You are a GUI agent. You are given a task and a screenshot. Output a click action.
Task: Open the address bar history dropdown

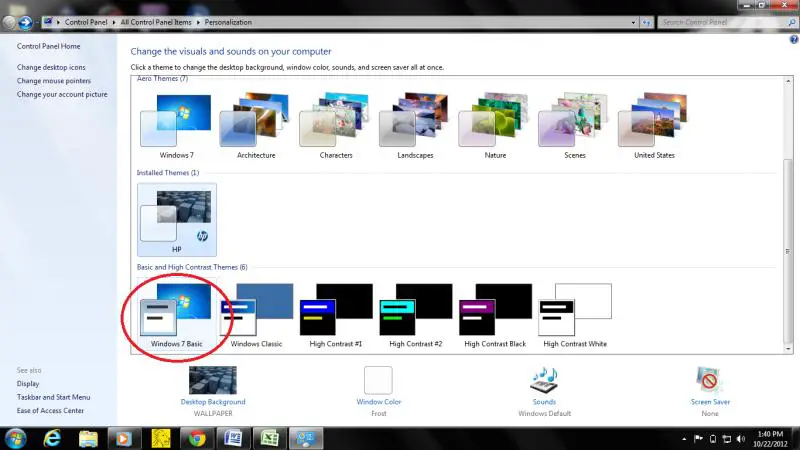(x=633, y=22)
